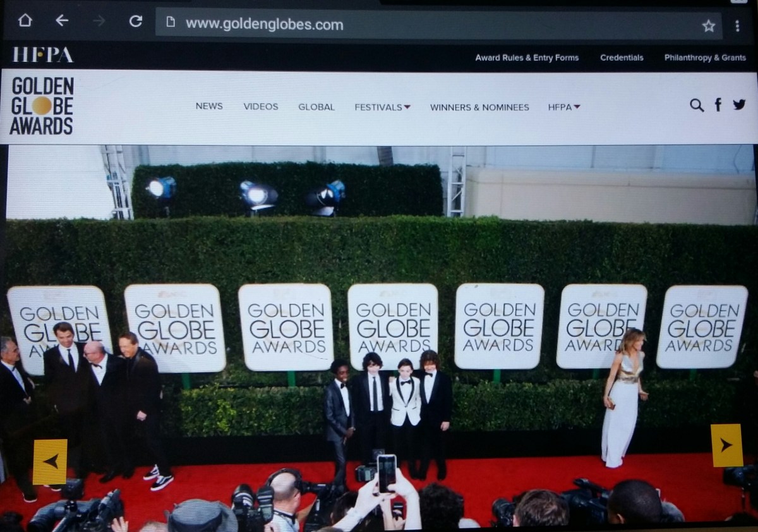758x532 pixels.
Task: Click the Golden Globe Awards logo
Action: click(42, 106)
